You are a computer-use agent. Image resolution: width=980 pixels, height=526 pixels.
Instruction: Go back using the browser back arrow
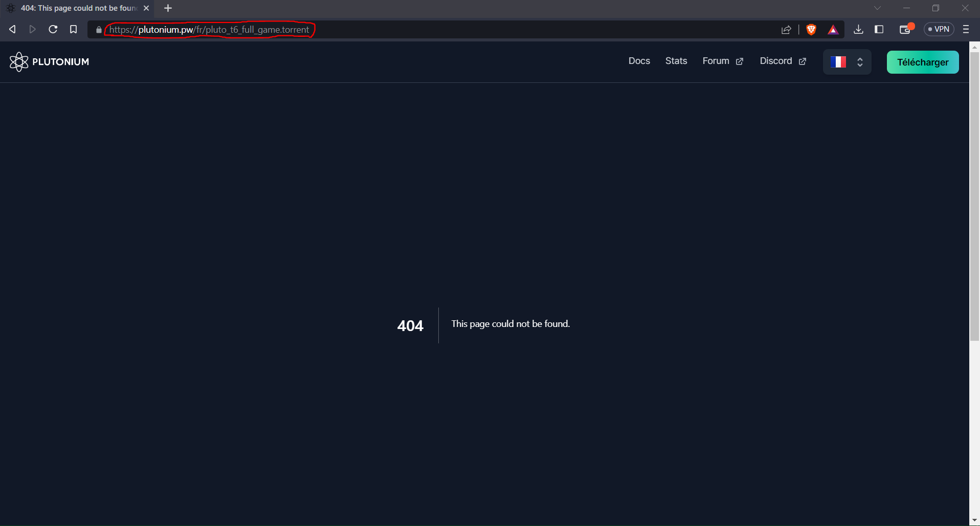pos(12,29)
